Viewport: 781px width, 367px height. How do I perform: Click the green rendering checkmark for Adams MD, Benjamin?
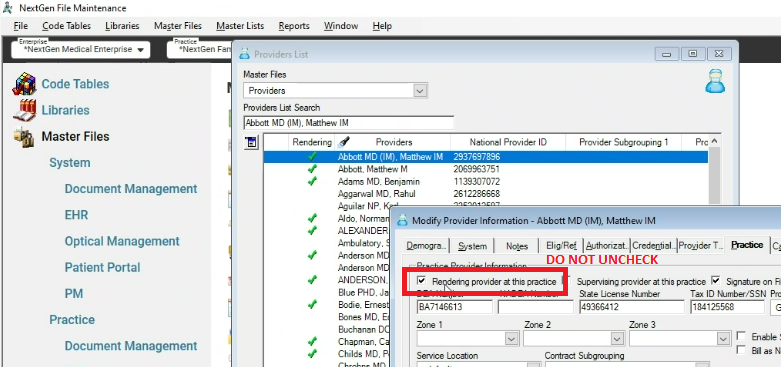tap(312, 181)
